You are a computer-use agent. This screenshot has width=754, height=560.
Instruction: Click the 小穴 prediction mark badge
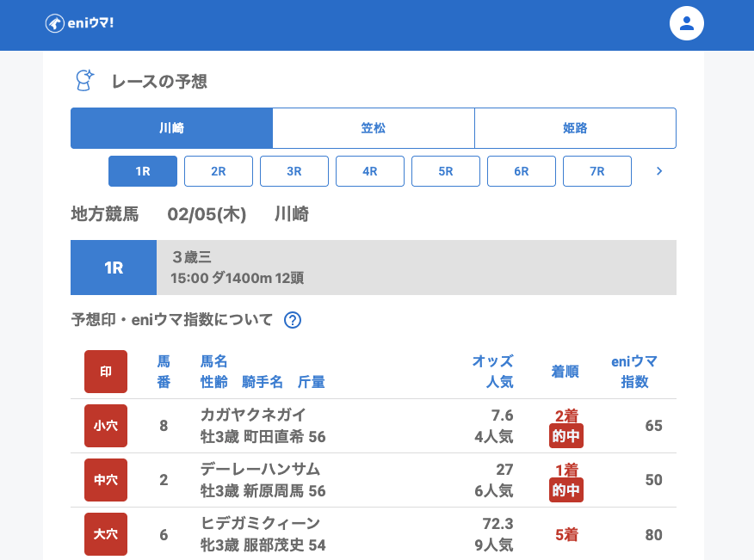[x=106, y=426]
